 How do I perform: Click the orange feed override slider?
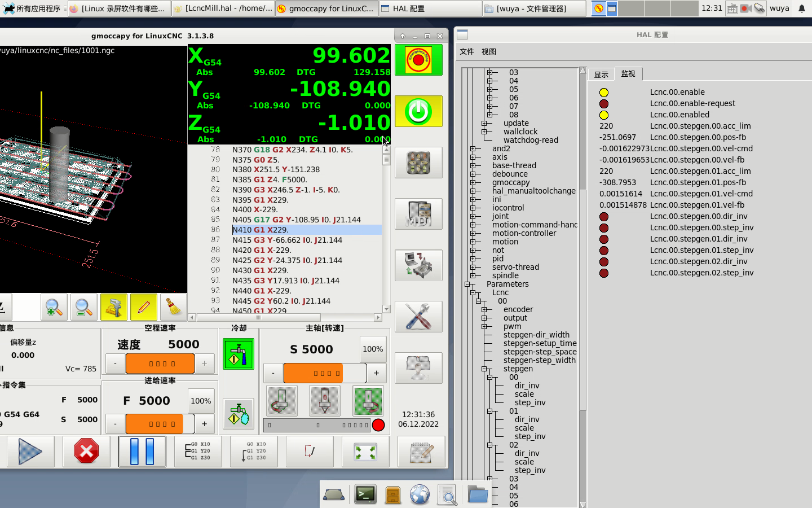pyautogui.click(x=160, y=423)
